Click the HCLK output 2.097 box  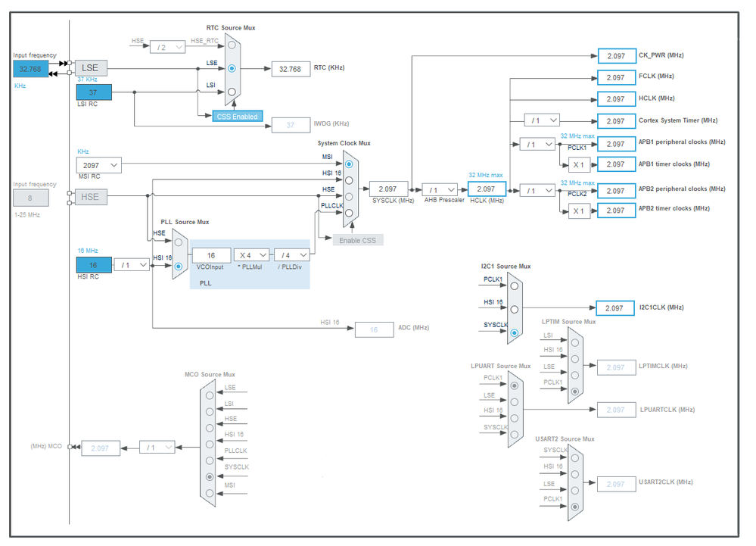pos(617,99)
